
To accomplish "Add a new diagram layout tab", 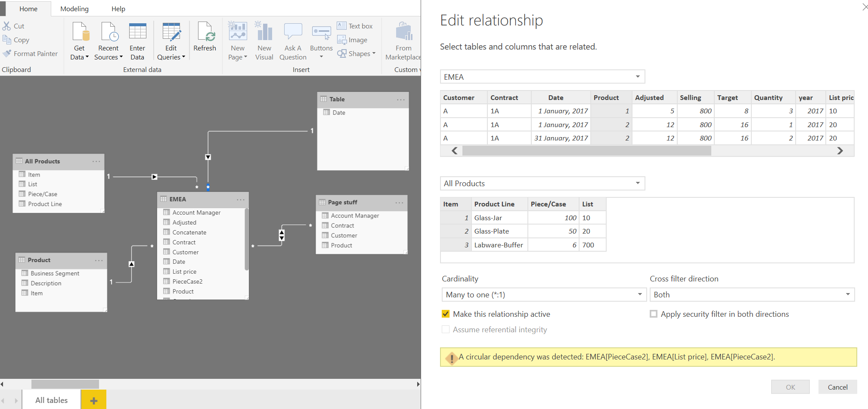I will pyautogui.click(x=93, y=400).
